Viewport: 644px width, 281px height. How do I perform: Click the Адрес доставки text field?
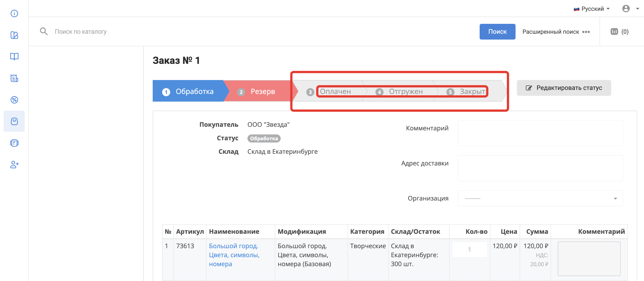[x=540, y=168]
